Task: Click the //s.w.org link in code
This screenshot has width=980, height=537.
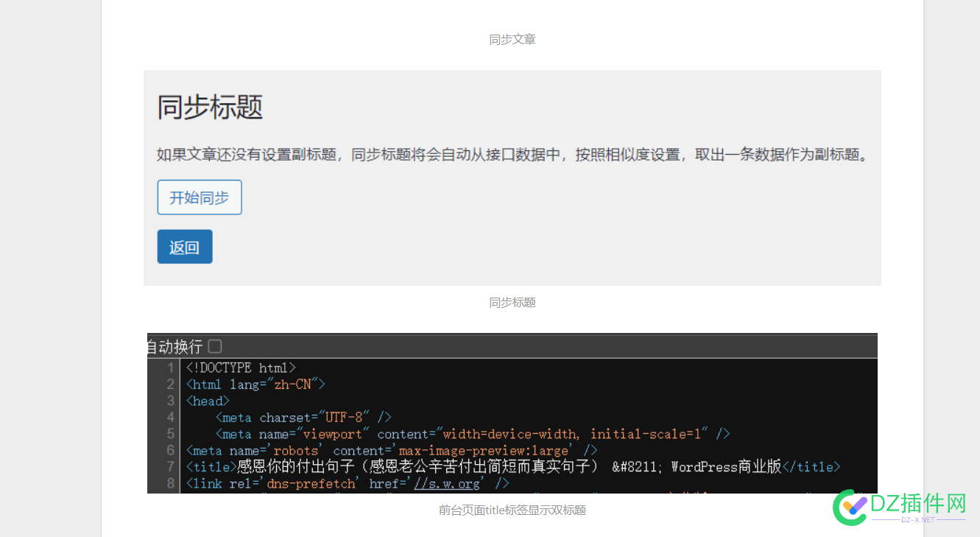Action: 448,483
